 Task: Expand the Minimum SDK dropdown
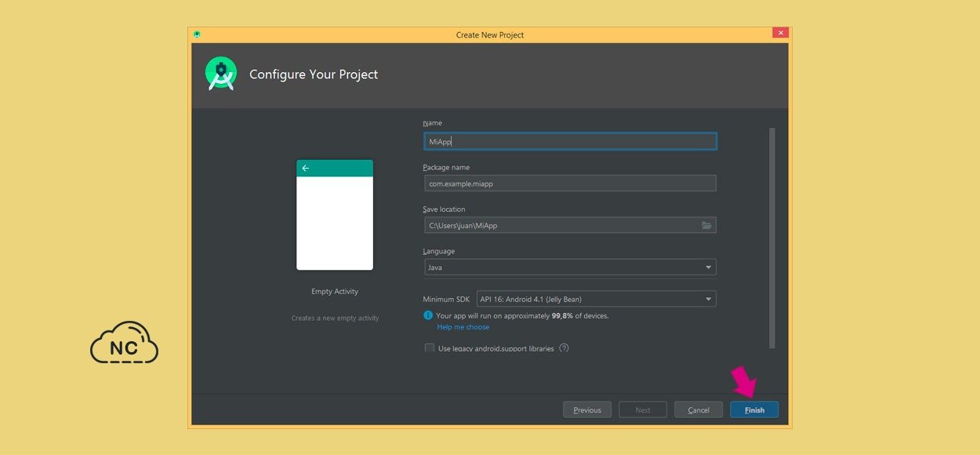pos(596,299)
